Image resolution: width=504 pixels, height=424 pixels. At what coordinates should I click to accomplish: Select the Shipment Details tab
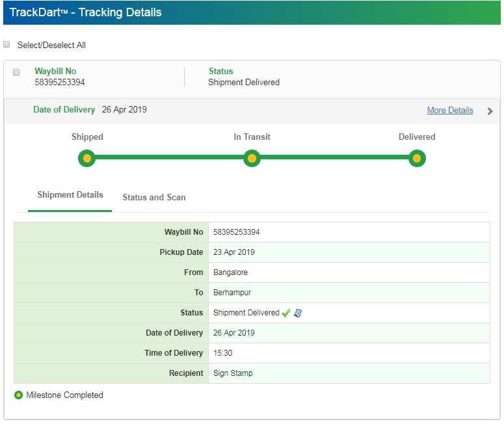tap(70, 195)
